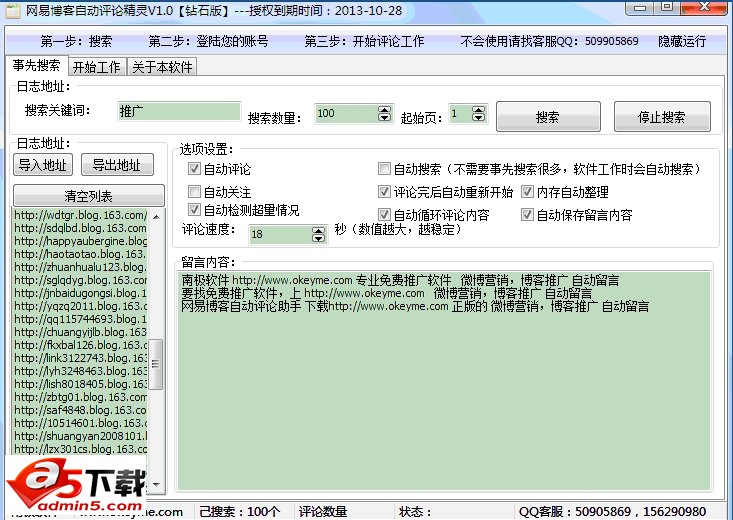Click the URL list scrollbar down arrow

[157, 485]
